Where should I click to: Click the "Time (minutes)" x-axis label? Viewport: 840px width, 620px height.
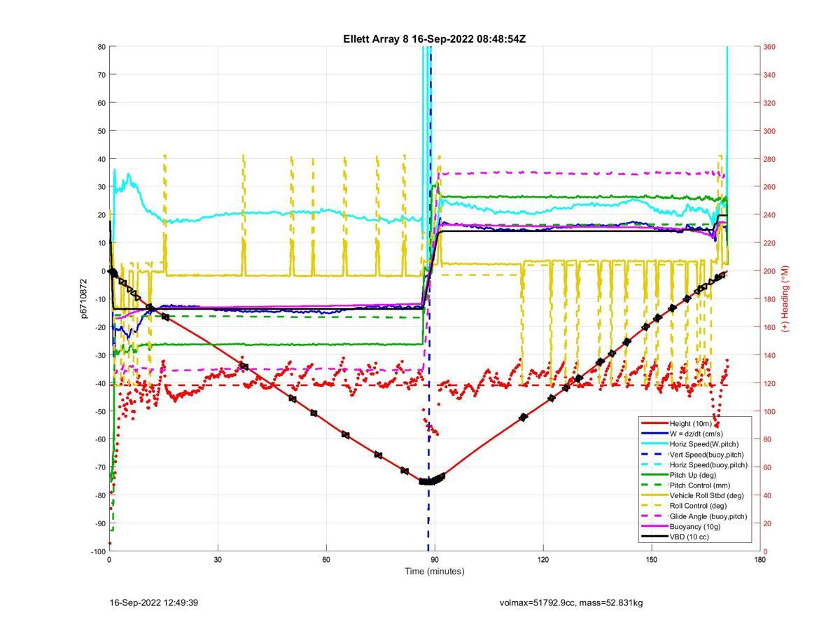click(434, 571)
